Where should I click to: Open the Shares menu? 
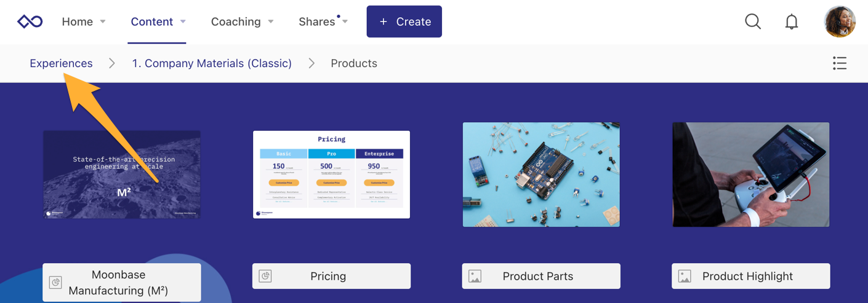[317, 22]
